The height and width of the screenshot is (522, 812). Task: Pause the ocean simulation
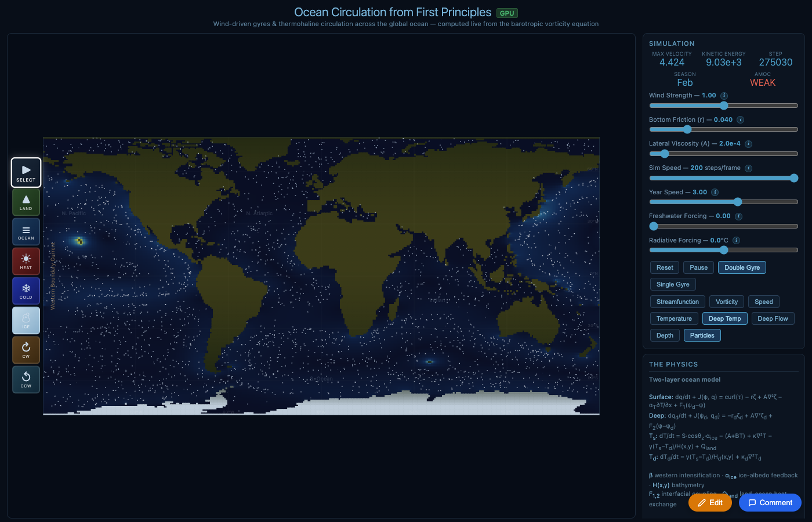click(x=698, y=267)
